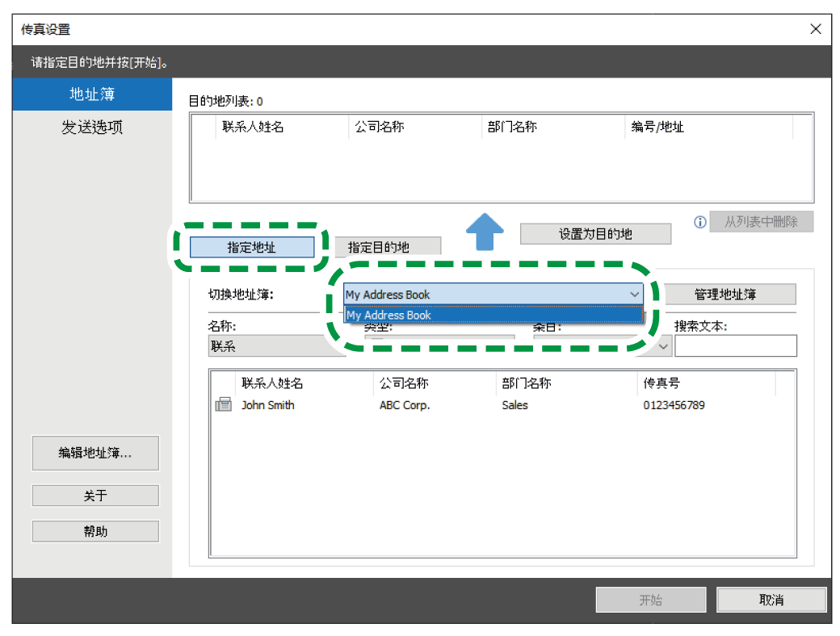Focus the 搜索文本 input field
This screenshot has height=636, width=840.
(x=735, y=346)
